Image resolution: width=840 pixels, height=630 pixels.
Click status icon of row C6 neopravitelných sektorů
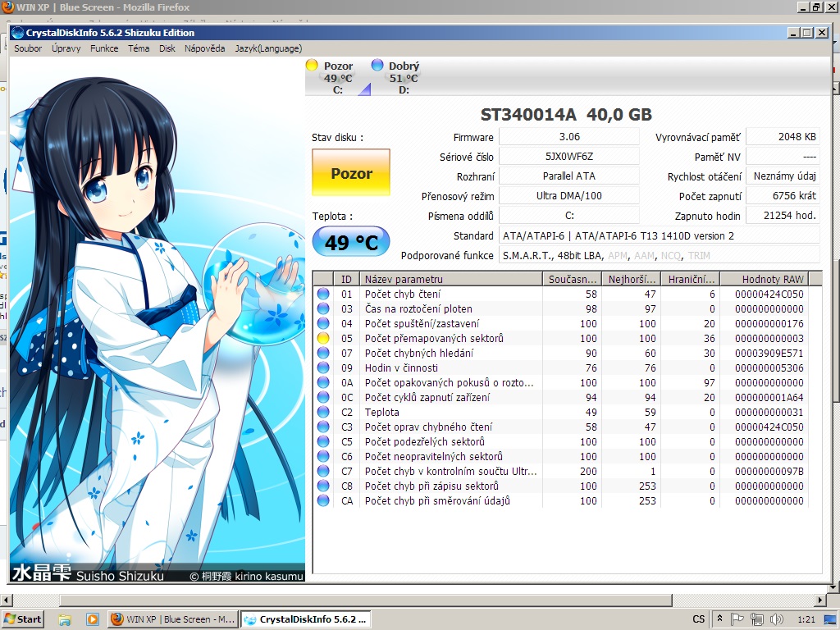(323, 456)
